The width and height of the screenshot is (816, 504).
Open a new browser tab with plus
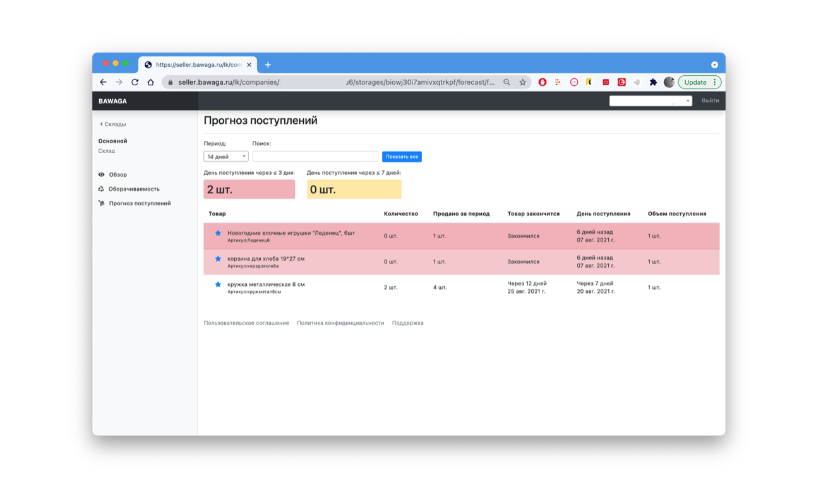click(268, 64)
